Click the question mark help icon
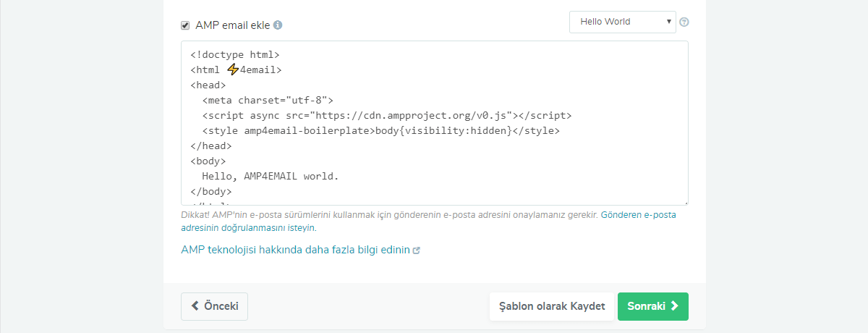The width and height of the screenshot is (868, 333). click(684, 22)
